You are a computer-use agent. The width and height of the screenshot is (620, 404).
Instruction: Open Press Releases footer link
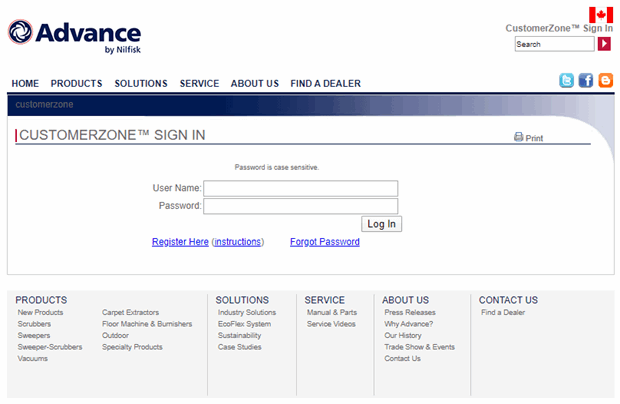pyautogui.click(x=410, y=312)
